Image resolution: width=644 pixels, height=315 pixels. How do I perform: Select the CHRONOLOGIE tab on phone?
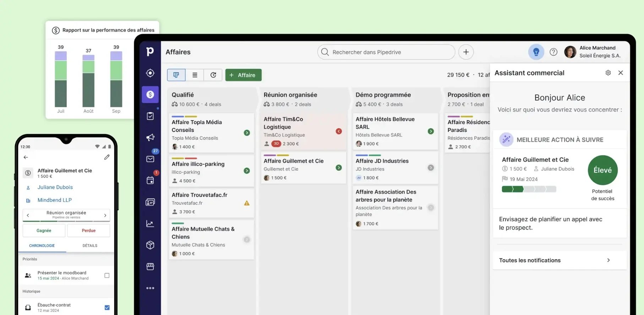click(42, 246)
